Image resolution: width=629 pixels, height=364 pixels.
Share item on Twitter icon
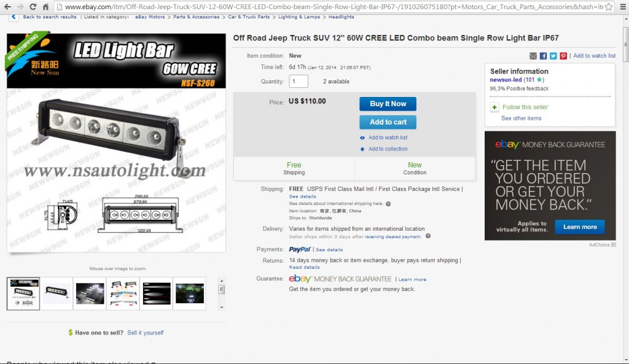pos(553,56)
